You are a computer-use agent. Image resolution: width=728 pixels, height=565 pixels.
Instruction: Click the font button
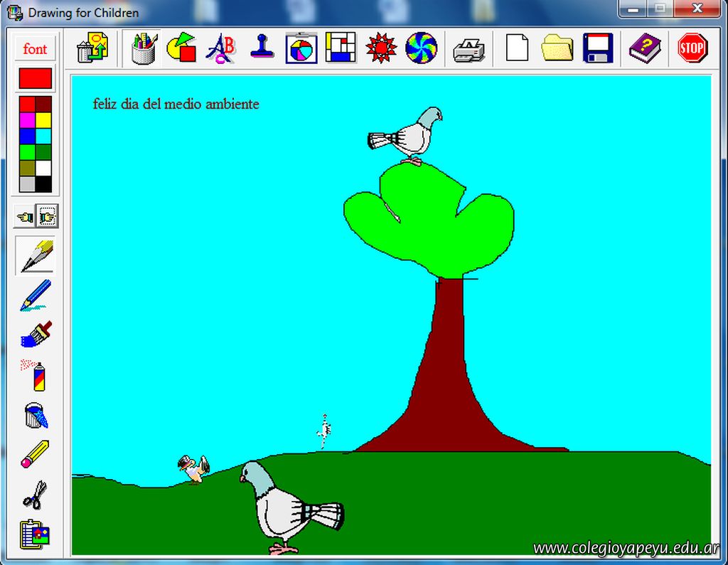tap(35, 49)
